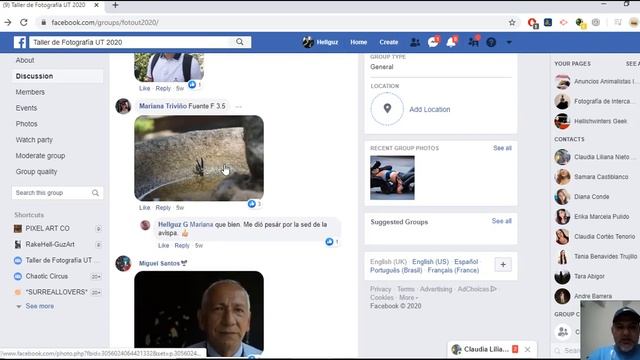Screen dimensions: 640x360
Task: Open RakeHell-GuzArt shortcut
Action: tap(50, 244)
